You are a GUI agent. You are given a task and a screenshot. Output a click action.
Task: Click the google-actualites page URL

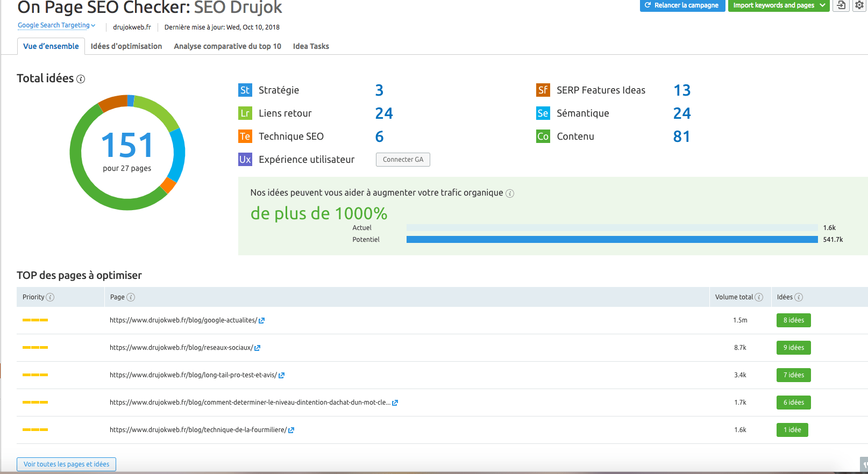[x=183, y=320]
